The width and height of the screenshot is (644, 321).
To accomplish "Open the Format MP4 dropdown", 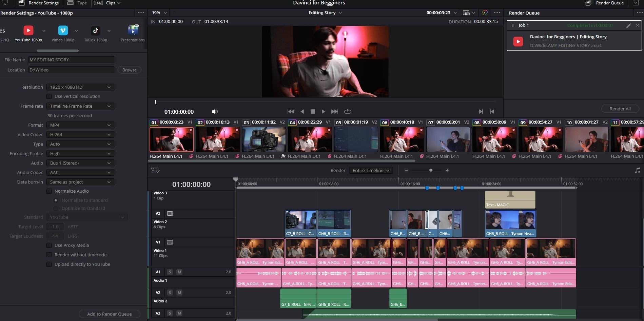I will 80,125.
